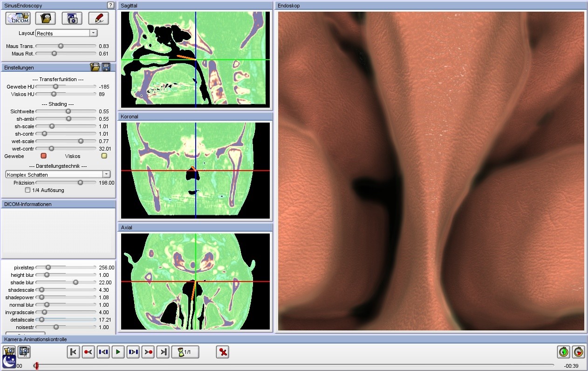Click the hourglass 1/1 speed button

click(x=185, y=352)
